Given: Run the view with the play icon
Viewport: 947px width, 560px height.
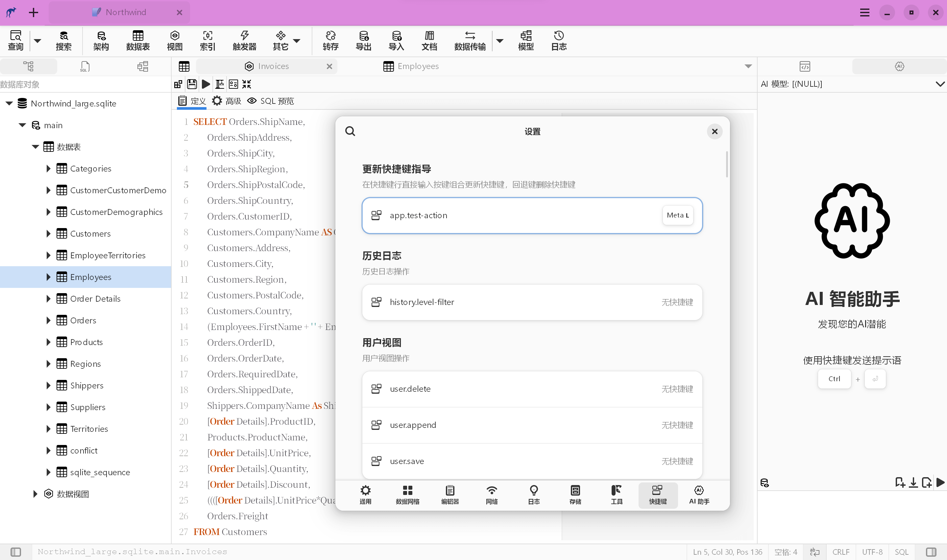Looking at the screenshot, I should coord(206,84).
